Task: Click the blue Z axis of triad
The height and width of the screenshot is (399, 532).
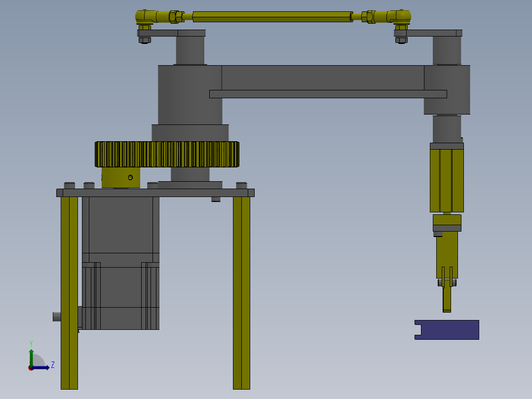Action: [40, 368]
